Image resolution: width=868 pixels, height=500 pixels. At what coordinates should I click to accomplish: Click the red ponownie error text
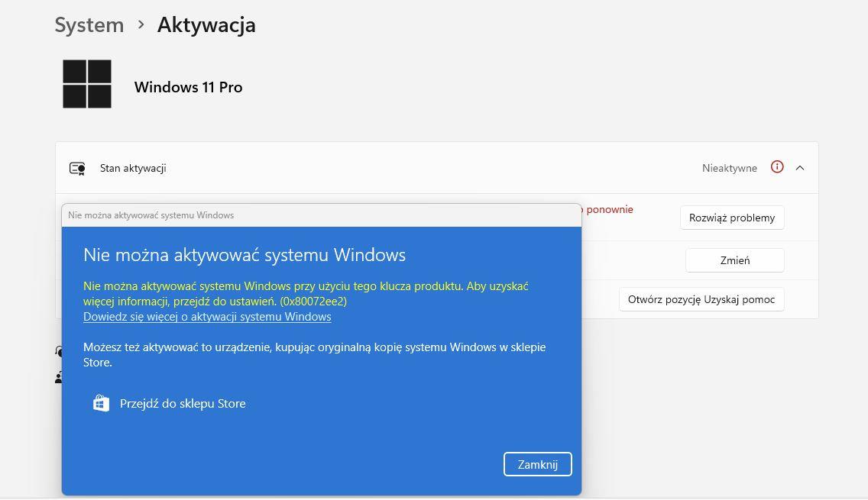point(610,210)
